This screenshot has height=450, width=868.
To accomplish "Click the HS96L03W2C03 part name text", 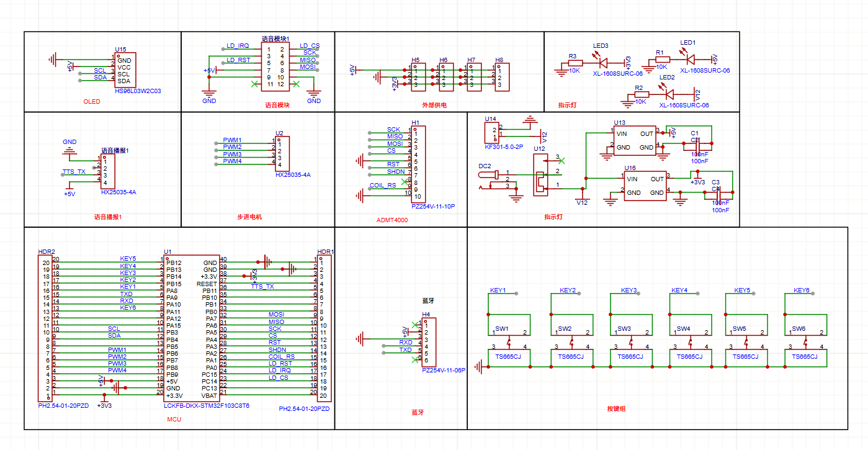I will click(138, 91).
